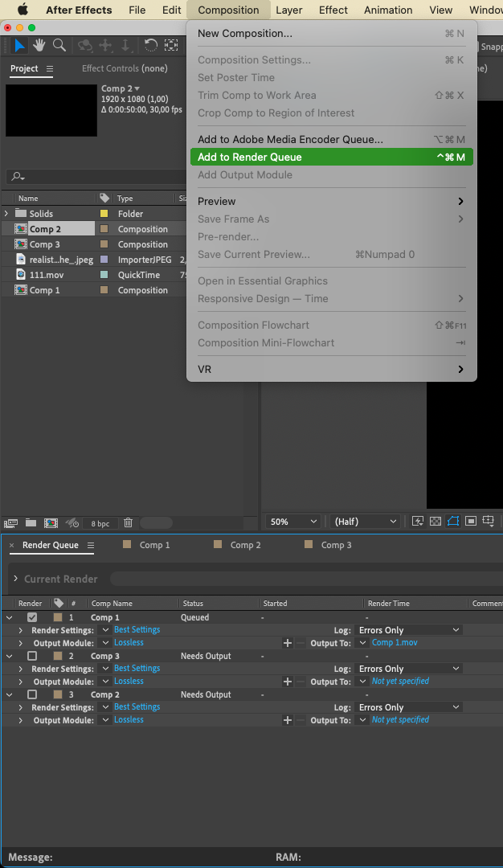Open the VR submenu

click(x=332, y=369)
